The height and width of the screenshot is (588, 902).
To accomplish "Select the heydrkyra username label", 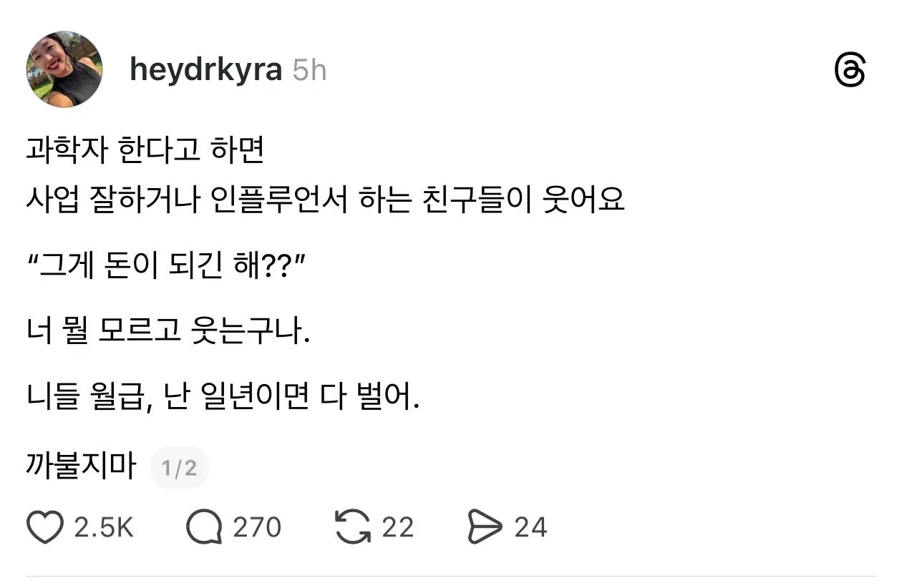I will click(x=207, y=69).
